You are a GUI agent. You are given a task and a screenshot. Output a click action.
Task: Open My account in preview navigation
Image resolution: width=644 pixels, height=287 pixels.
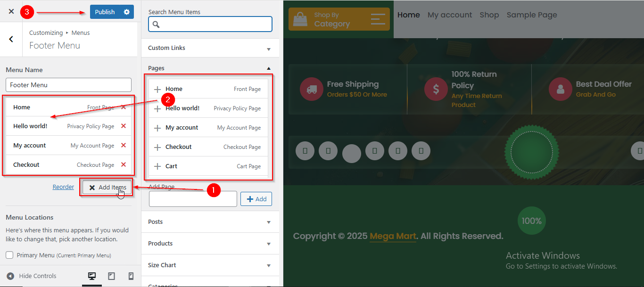(x=449, y=15)
